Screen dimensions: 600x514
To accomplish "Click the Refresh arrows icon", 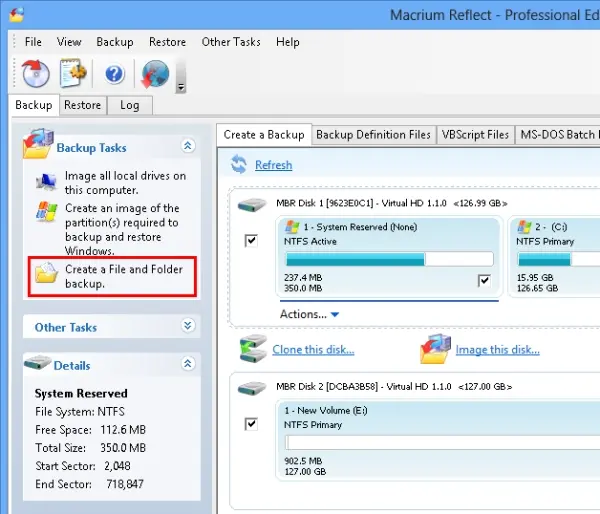I will point(239,164).
